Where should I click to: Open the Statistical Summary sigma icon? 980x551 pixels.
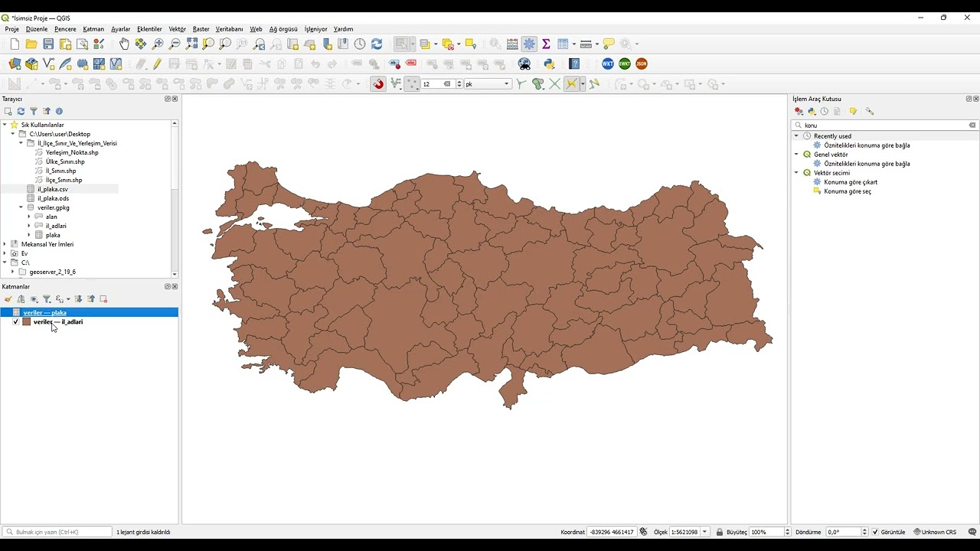coord(546,44)
